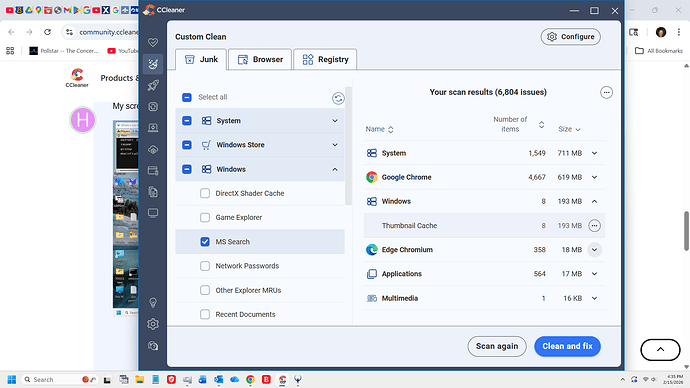Click scroll-to-top arrow button in browser page
Screen dimensions: 690x388
click(x=660, y=350)
